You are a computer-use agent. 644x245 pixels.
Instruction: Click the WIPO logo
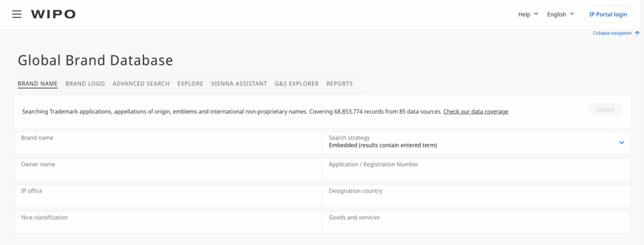point(53,14)
